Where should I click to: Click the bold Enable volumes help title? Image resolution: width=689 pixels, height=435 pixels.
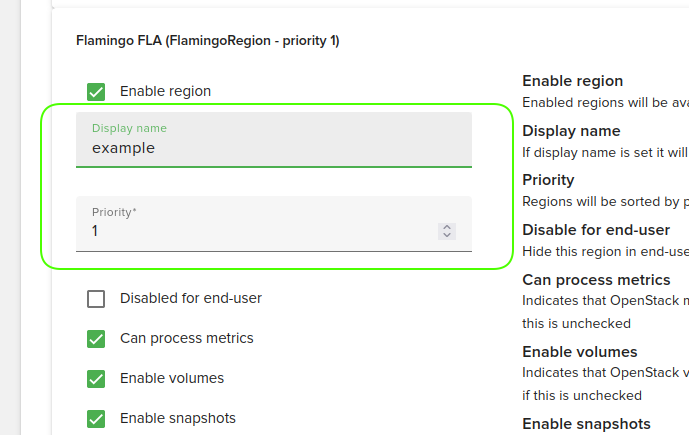coord(579,352)
